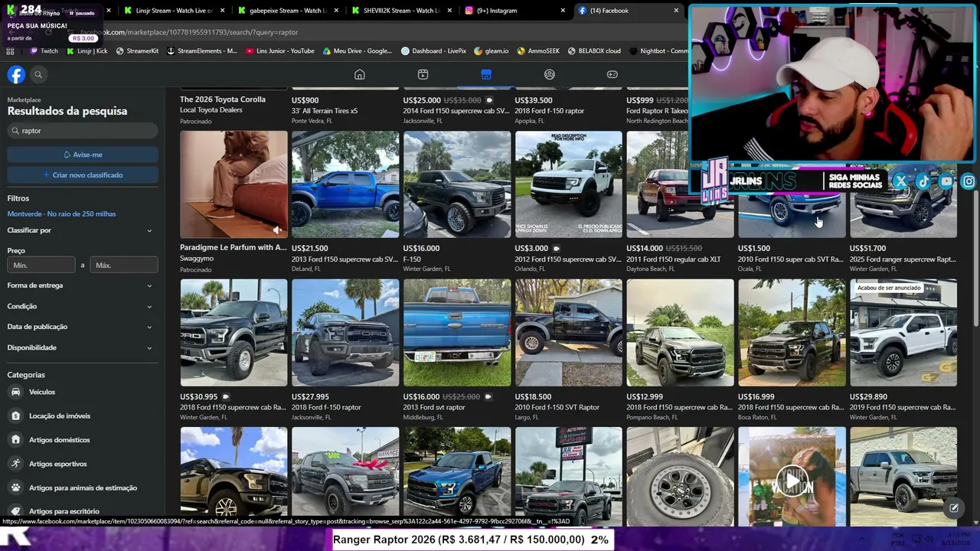The height and width of the screenshot is (551, 980).
Task: Open the 2010 Ford F-150 SVT Raptor listing title
Action: tap(557, 408)
